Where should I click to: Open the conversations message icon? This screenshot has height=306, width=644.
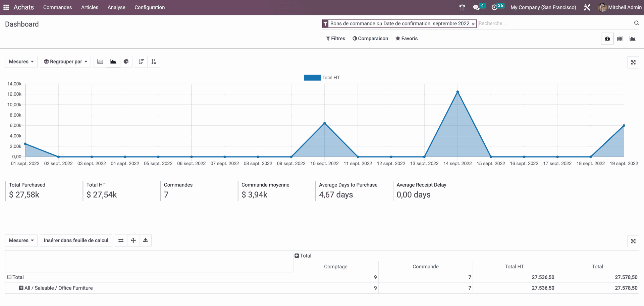click(x=476, y=7)
